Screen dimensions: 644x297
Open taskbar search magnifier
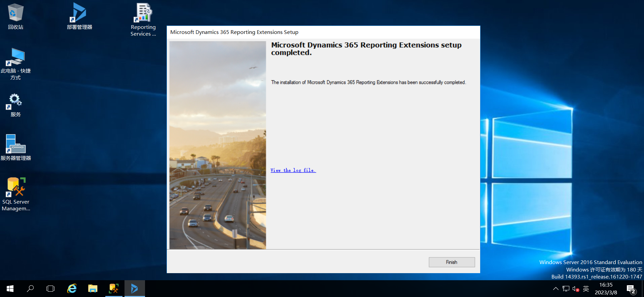pos(30,289)
